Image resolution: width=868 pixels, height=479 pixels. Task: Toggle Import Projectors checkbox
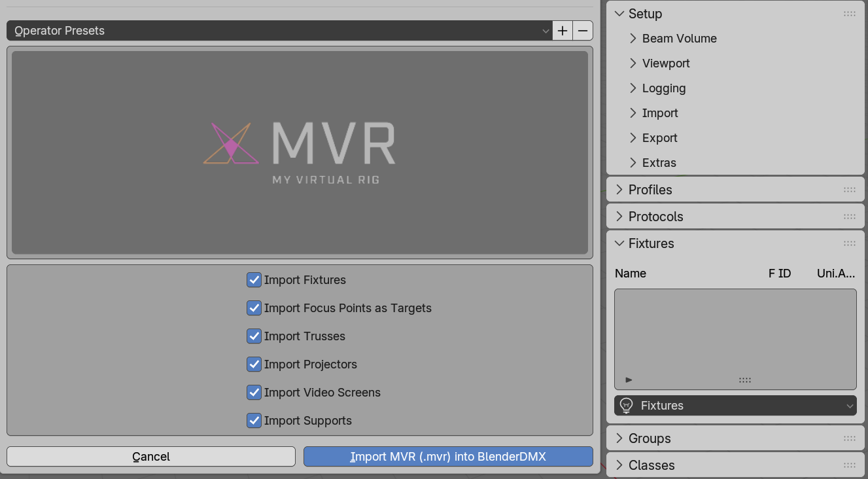[254, 364]
